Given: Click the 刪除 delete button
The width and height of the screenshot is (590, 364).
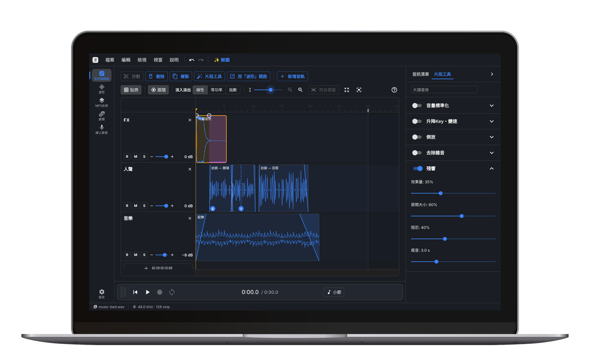Looking at the screenshot, I should point(156,76).
